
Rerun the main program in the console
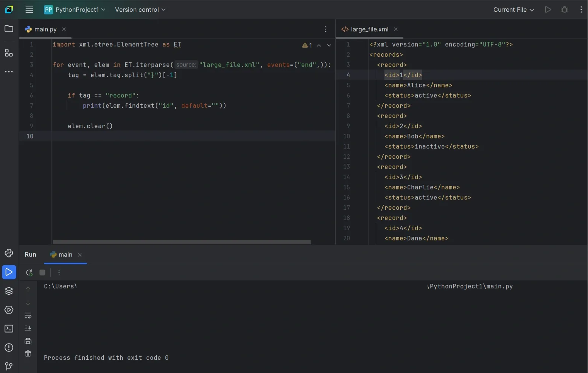[x=29, y=272]
